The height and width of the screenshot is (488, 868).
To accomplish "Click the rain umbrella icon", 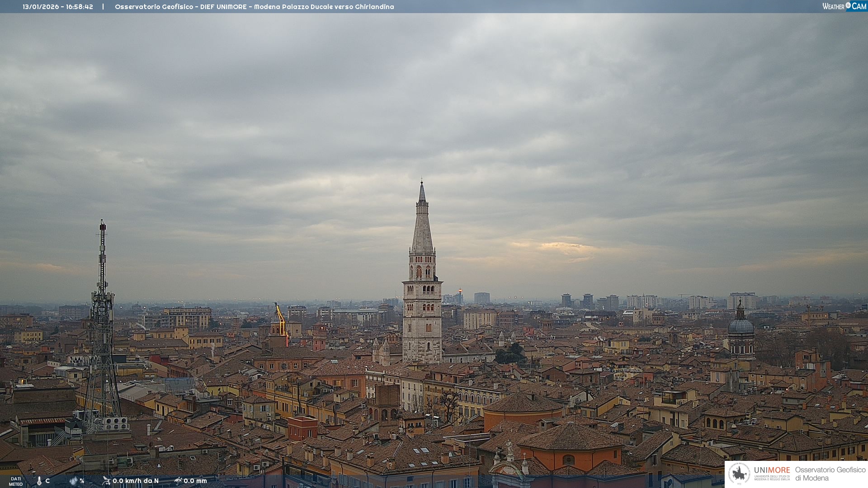I will [178, 481].
